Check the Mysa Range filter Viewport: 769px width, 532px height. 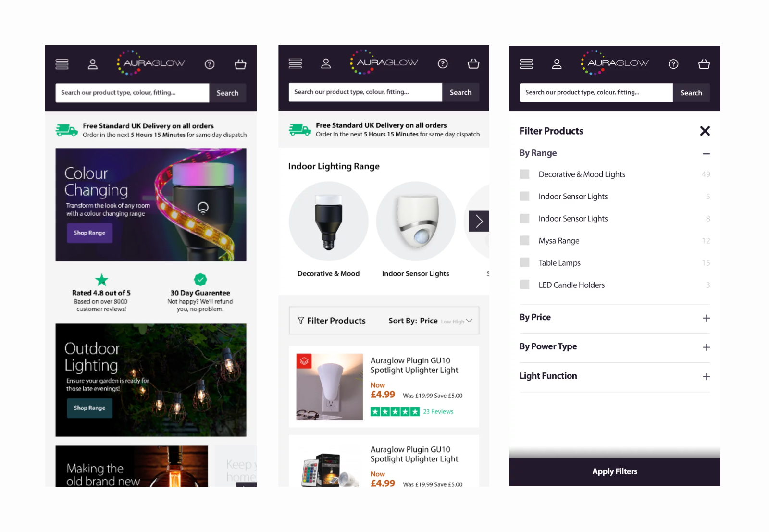525,241
